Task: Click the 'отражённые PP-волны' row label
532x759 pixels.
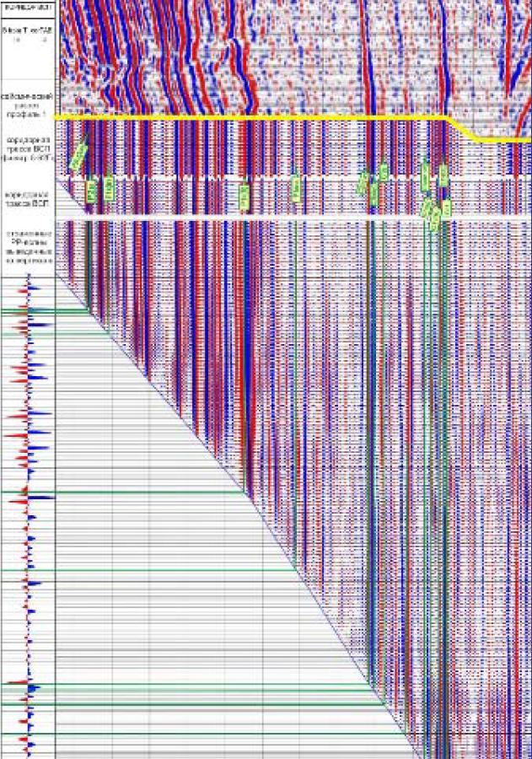Action: (28, 249)
